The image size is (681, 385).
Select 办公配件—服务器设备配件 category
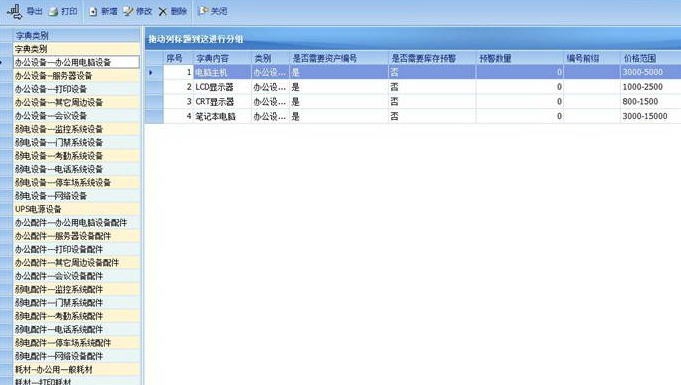[x=76, y=236]
